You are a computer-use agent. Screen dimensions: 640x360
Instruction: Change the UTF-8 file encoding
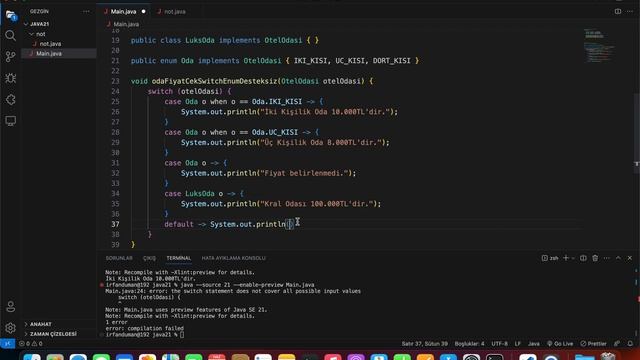tap(500, 344)
